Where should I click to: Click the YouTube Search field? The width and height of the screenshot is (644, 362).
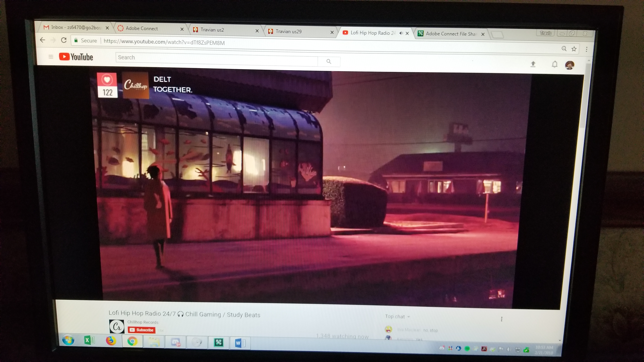pos(216,59)
